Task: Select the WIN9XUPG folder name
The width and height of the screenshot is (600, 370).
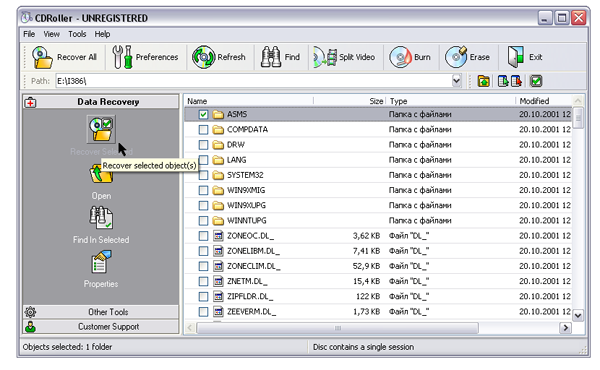Action: tap(246, 205)
